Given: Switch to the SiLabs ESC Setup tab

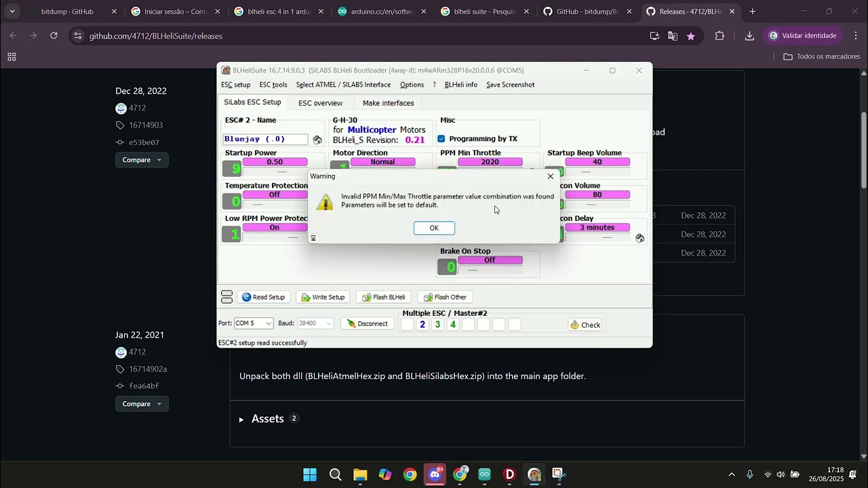Looking at the screenshot, I should tap(252, 102).
